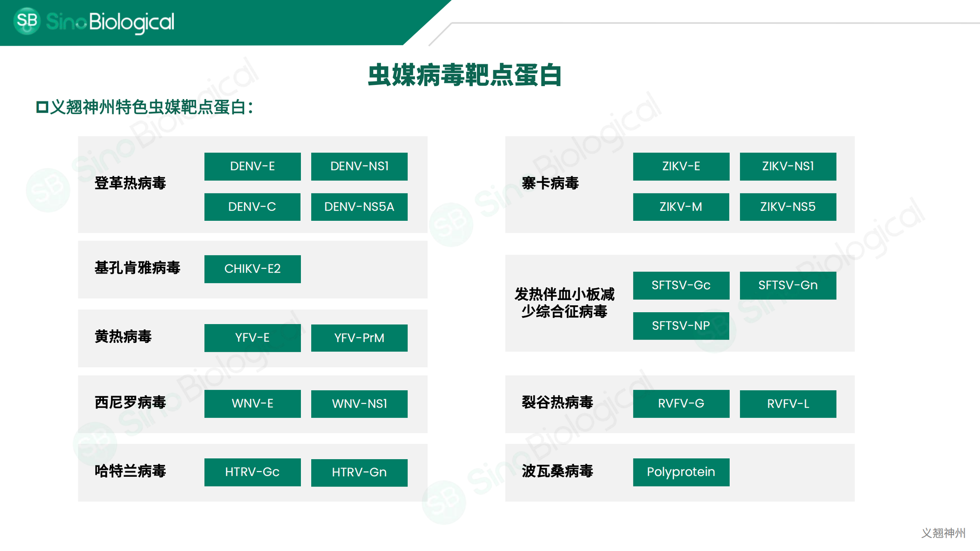Open the DENV-NS5A protein entry
This screenshot has height=551, width=980.
pyautogui.click(x=359, y=207)
